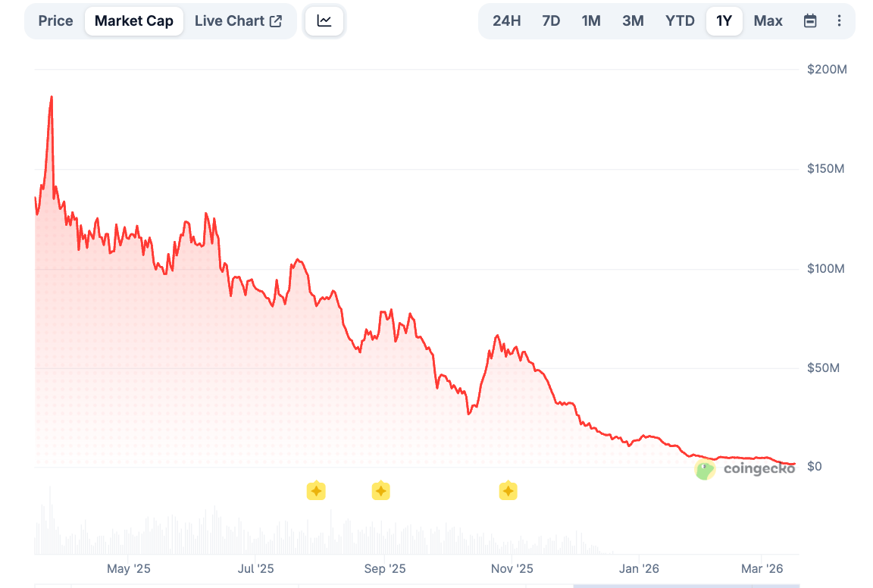Click the $200M axis label

pyautogui.click(x=827, y=69)
